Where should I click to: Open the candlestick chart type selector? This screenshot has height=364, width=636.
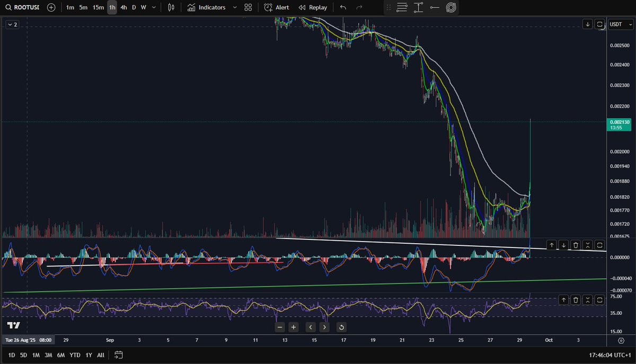[x=171, y=7]
